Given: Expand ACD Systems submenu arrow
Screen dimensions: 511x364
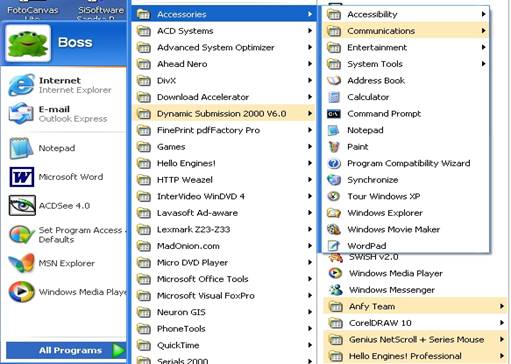Looking at the screenshot, I should point(310,31).
